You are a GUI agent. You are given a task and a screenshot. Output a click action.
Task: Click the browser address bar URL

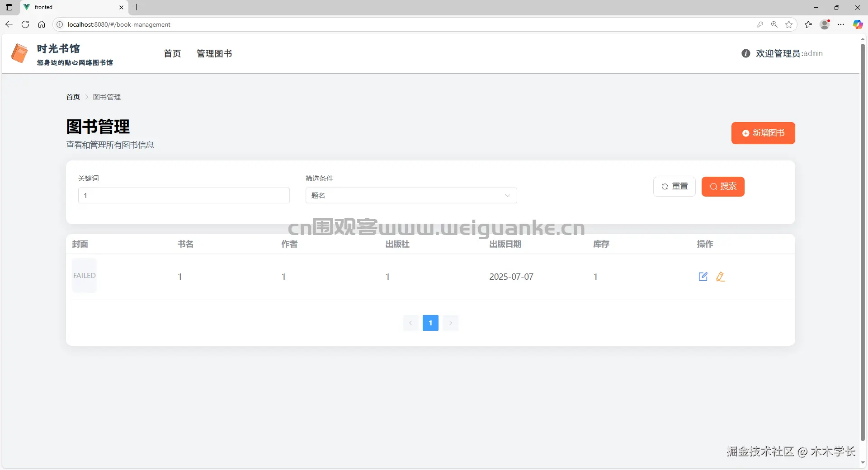point(119,24)
